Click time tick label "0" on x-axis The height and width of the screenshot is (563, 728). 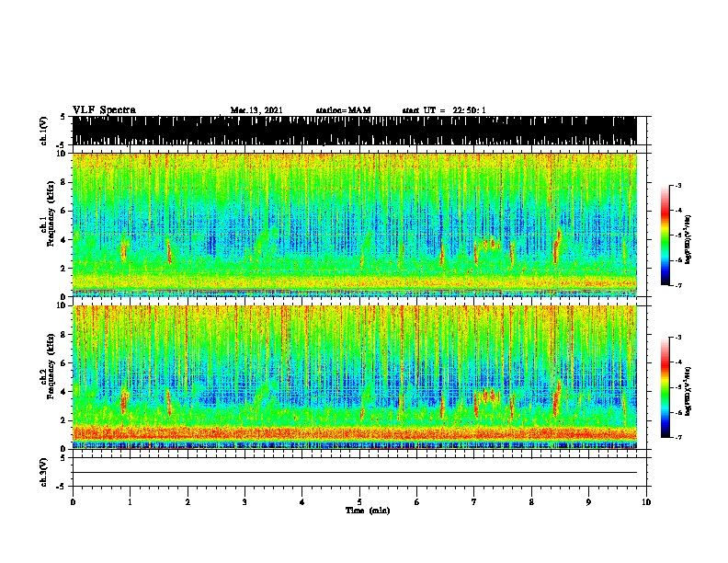[x=73, y=502]
